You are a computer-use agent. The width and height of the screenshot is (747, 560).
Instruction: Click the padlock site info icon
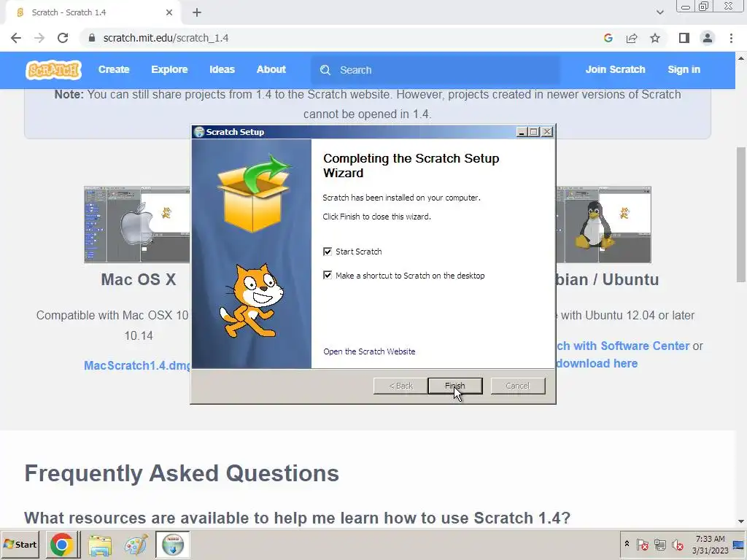(91, 38)
